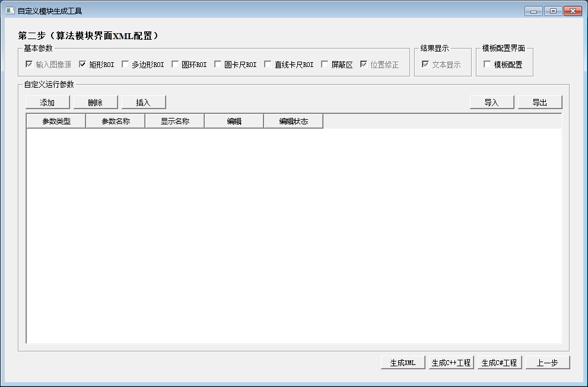Viewport: 588px width, 387px height.
Task: 点击参数类型列标题
Action: pos(55,120)
